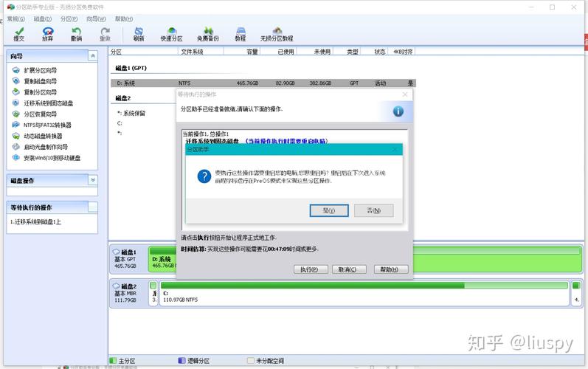Image resolution: width=588 pixels, height=369 pixels.
Task: Click the question mark icon in 分区助手 prompt
Action: pyautogui.click(x=204, y=176)
